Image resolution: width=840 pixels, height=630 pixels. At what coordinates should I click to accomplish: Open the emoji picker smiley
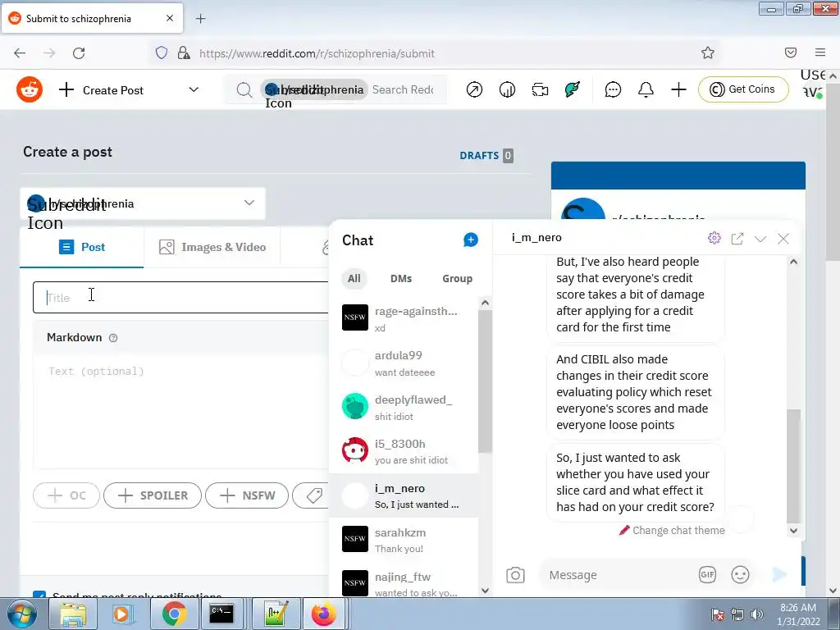(741, 575)
